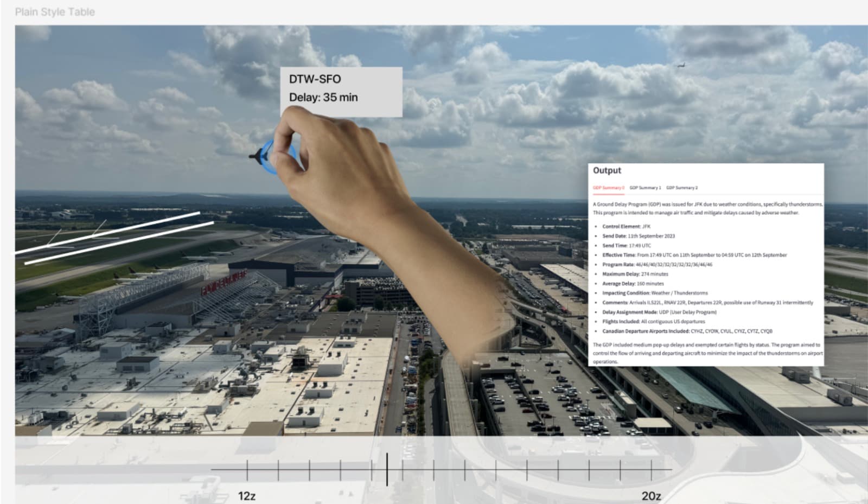Screen dimensions: 868x504
Task: Click the Output panel heading
Action: coord(607,170)
